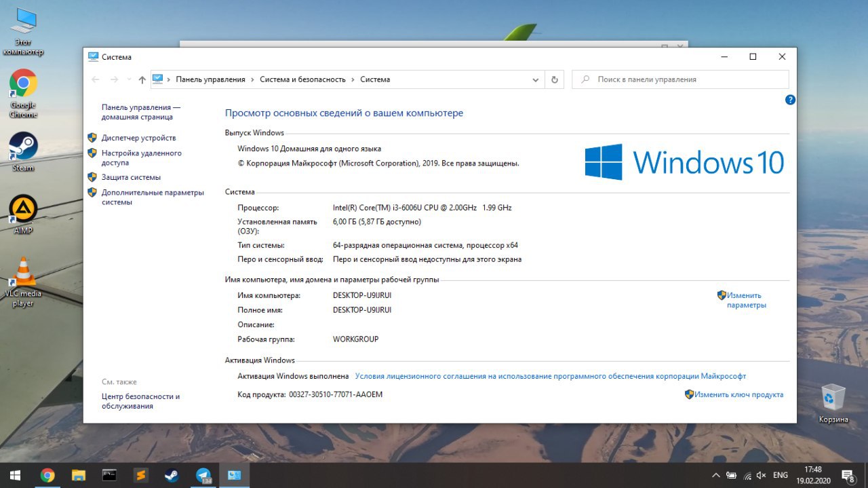This screenshot has width=868, height=488.
Task: Open File Explorer from the taskbar
Action: click(x=79, y=475)
